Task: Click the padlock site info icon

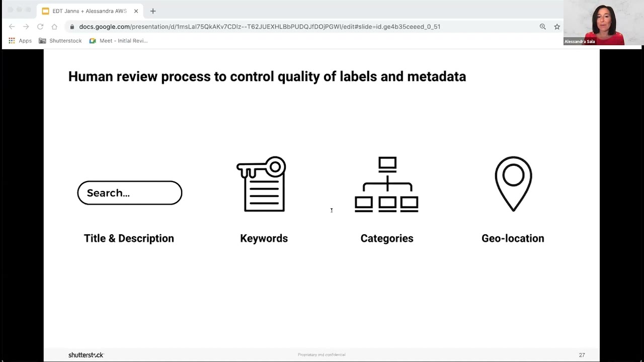Action: [x=72, y=27]
